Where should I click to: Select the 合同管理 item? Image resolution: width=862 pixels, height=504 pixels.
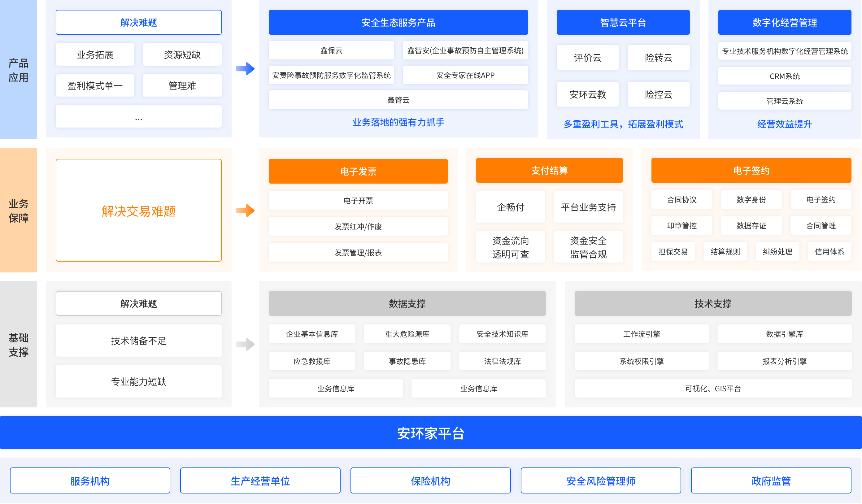coord(821,226)
